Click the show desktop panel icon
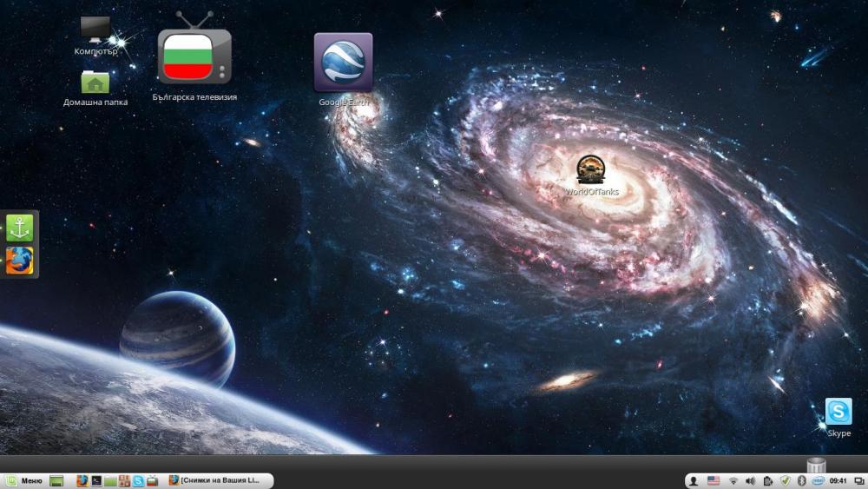This screenshot has width=868, height=489. coord(56,480)
